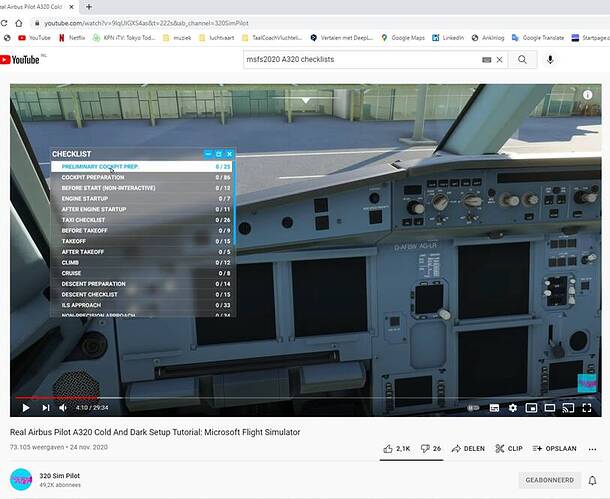Screen dimensions: 610x499
Task: Open YouTube bookmark in bookmarks bar
Action: 34,38
